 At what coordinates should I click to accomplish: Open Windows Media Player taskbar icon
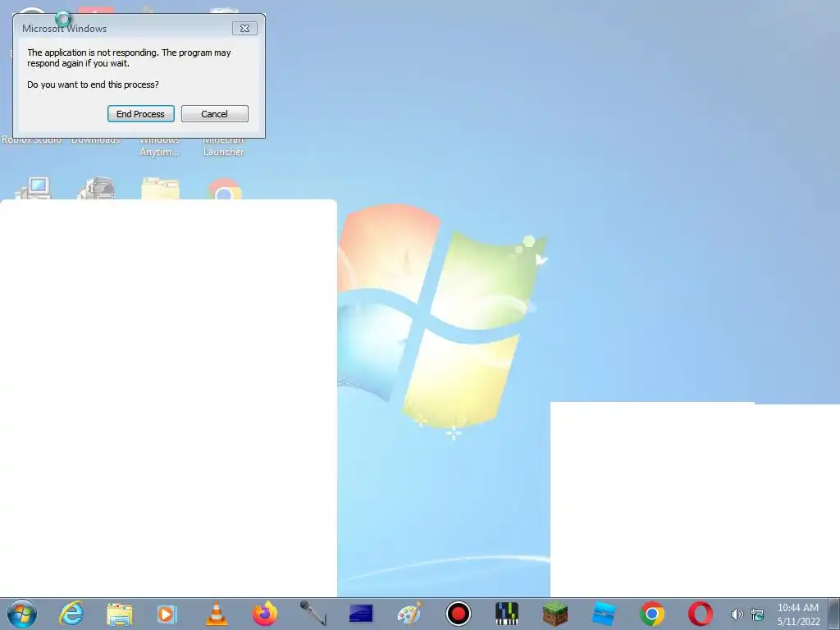click(167, 614)
